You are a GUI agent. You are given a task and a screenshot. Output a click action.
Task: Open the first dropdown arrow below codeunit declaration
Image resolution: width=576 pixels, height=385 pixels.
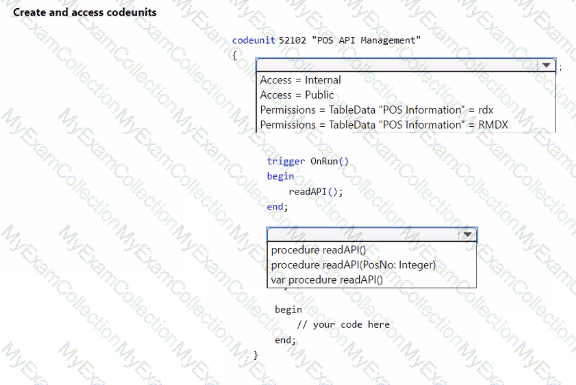(x=547, y=65)
